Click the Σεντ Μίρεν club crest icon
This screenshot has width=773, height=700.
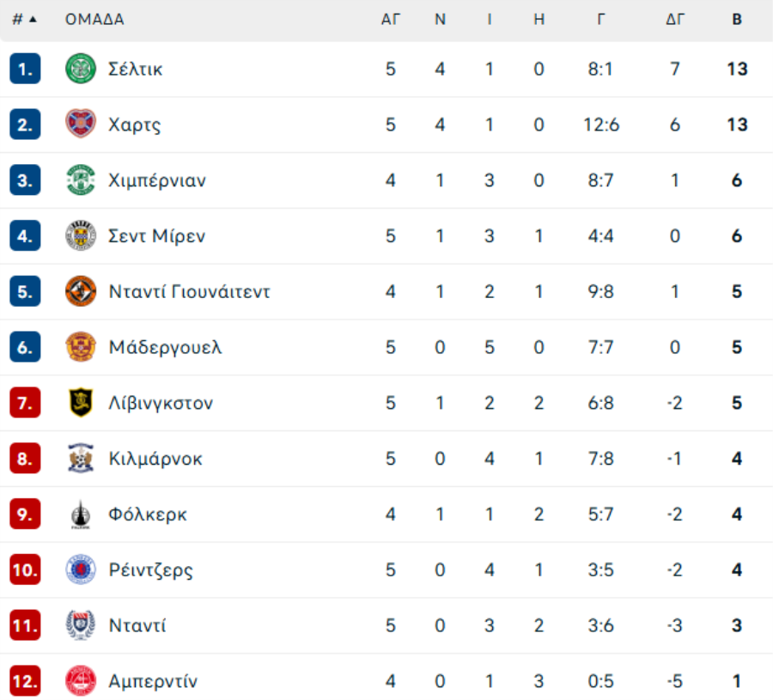[x=81, y=235]
